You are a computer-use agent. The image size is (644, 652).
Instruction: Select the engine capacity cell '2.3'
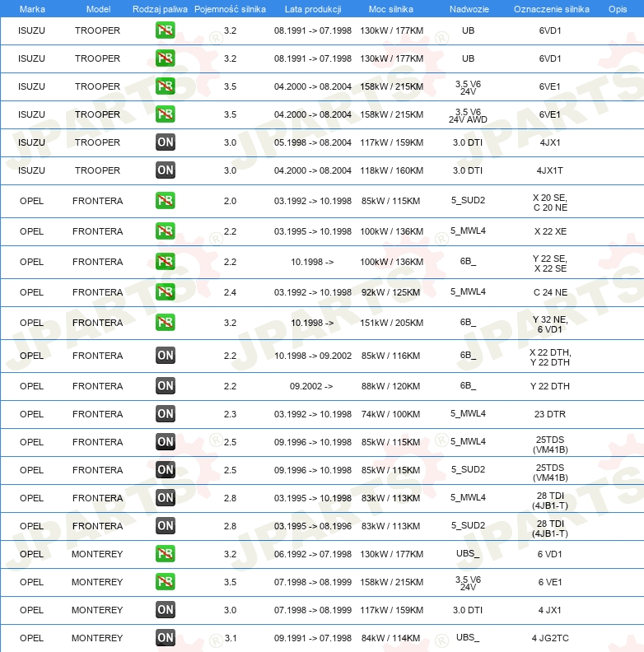tap(230, 415)
